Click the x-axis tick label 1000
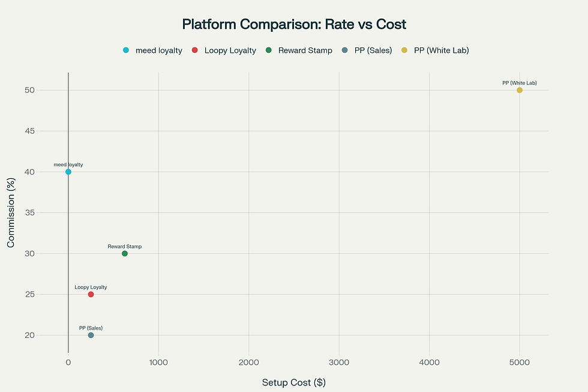Screen dimensions: 588x392 click(158, 363)
